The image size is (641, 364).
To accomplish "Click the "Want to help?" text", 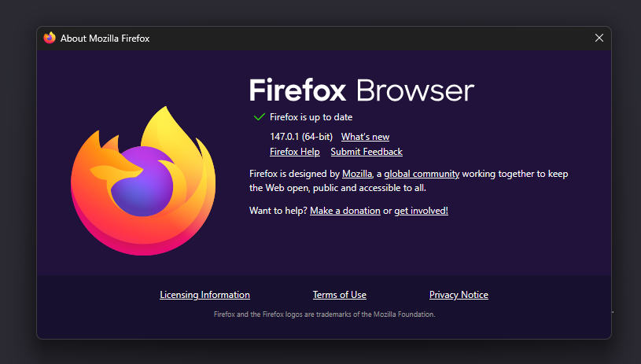I will [278, 211].
